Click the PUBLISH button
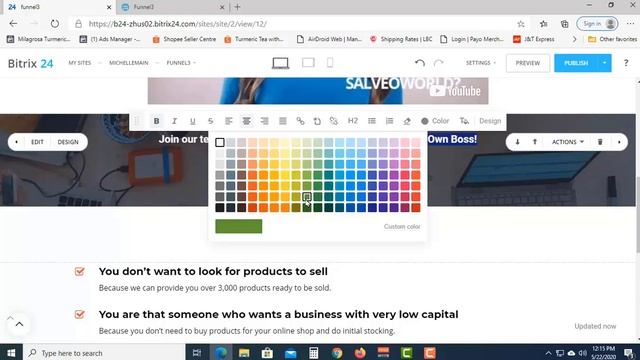The image size is (640, 360). point(576,63)
